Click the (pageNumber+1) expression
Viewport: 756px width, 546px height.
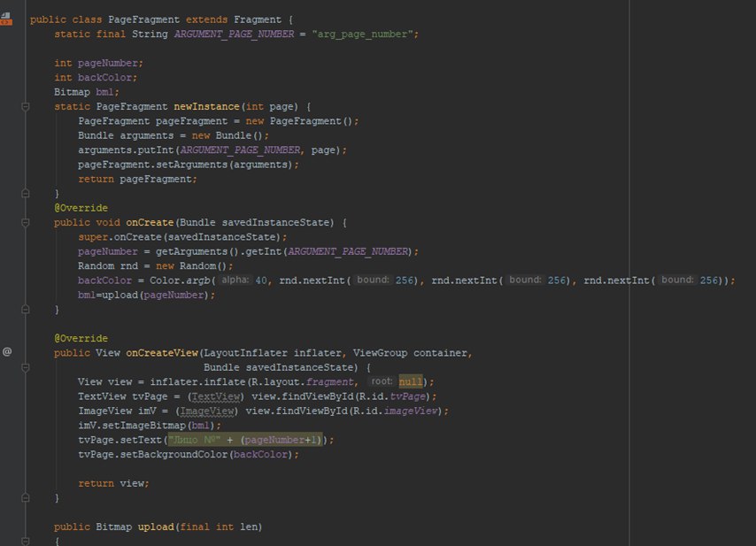click(x=282, y=440)
